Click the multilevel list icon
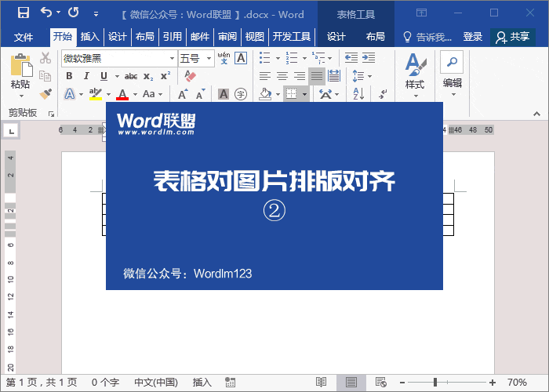 tap(318, 58)
